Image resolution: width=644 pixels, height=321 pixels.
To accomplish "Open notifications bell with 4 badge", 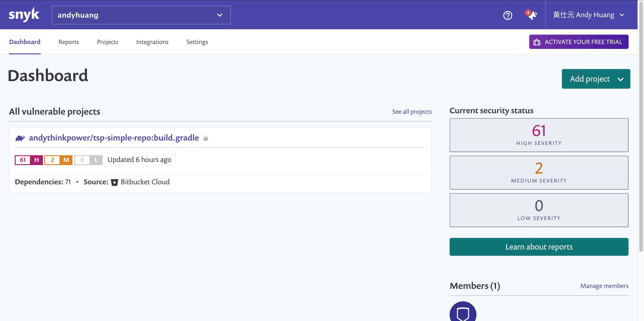I will coord(531,15).
